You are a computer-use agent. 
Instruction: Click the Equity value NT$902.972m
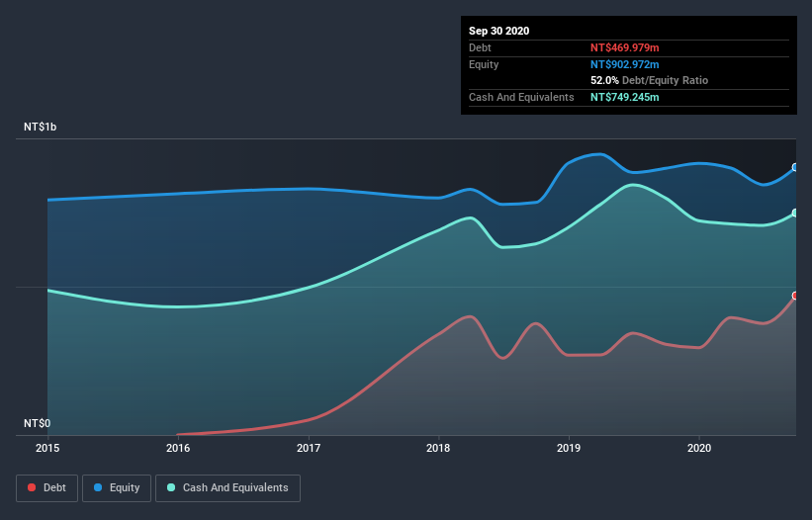[624, 64]
